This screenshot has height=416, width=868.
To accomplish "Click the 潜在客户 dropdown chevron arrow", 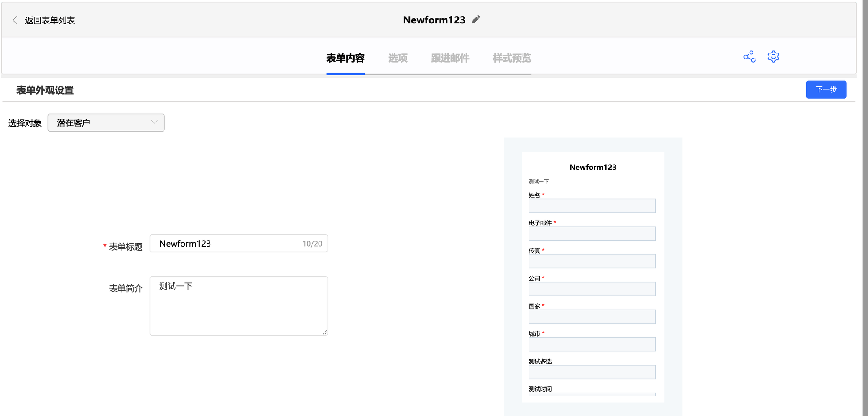I will (154, 122).
